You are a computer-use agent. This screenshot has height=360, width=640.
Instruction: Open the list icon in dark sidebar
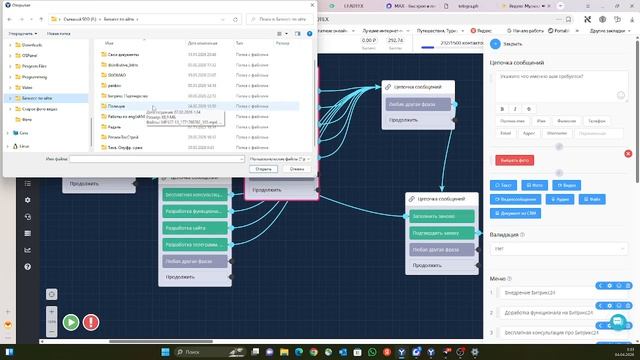(x=27, y=184)
